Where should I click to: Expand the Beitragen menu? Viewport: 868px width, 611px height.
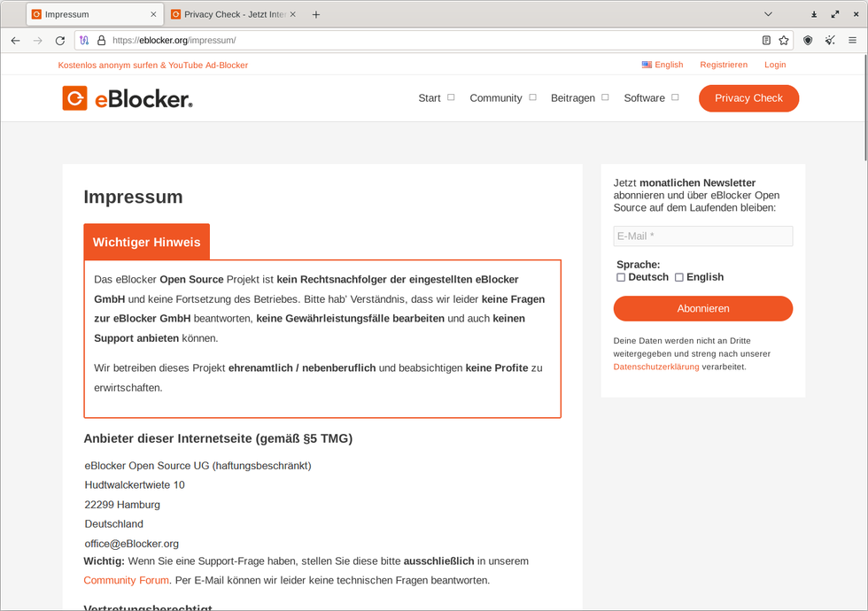579,98
